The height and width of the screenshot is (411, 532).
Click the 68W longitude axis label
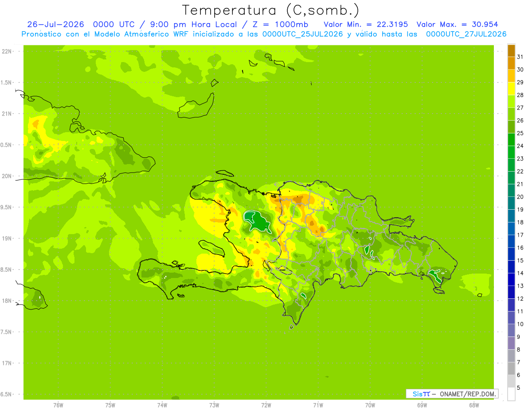point(474,405)
